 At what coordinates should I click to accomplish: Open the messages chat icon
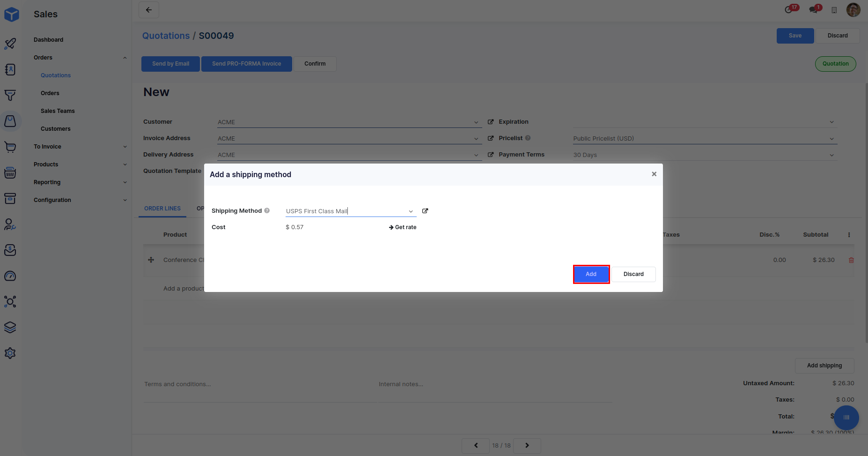click(814, 10)
